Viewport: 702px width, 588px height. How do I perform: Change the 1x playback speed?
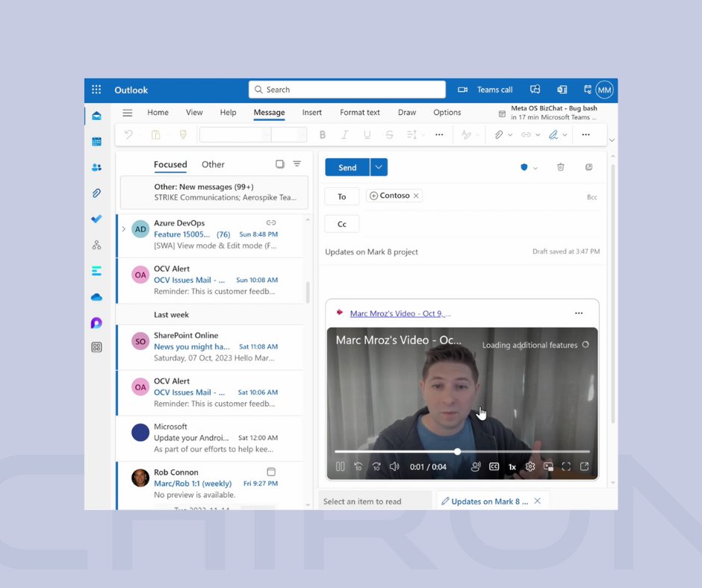512,466
